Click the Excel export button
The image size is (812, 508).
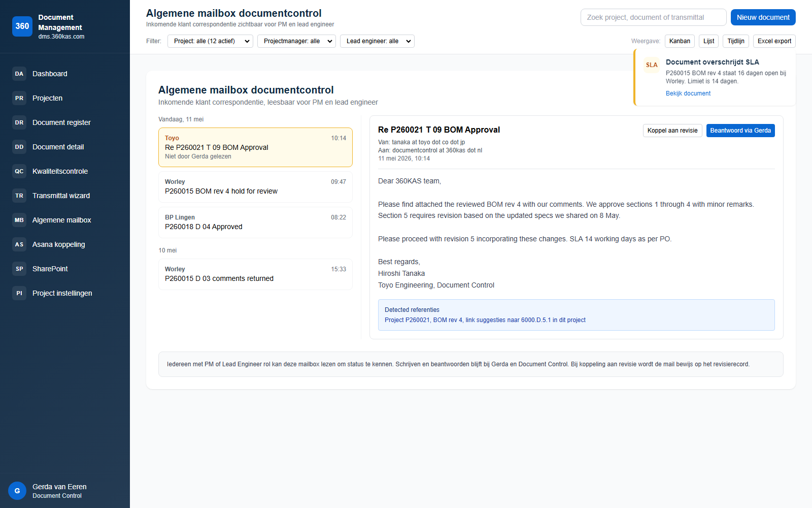click(774, 41)
